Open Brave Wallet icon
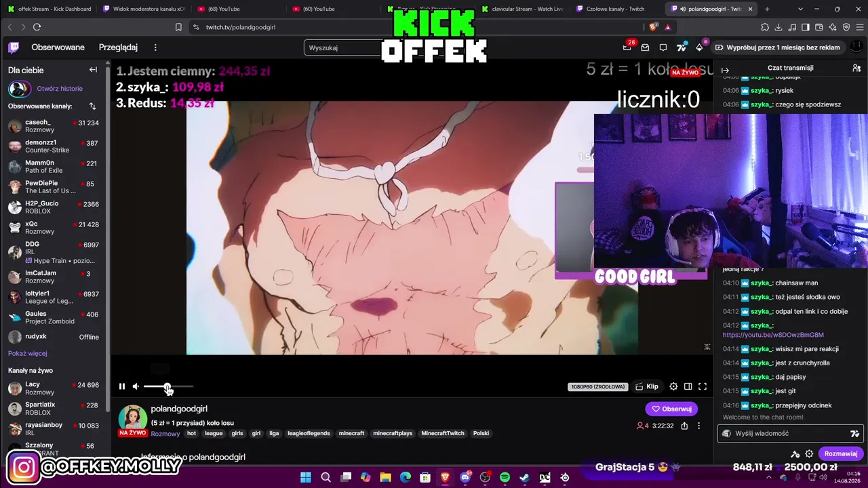Image resolution: width=868 pixels, height=488 pixels. [819, 27]
